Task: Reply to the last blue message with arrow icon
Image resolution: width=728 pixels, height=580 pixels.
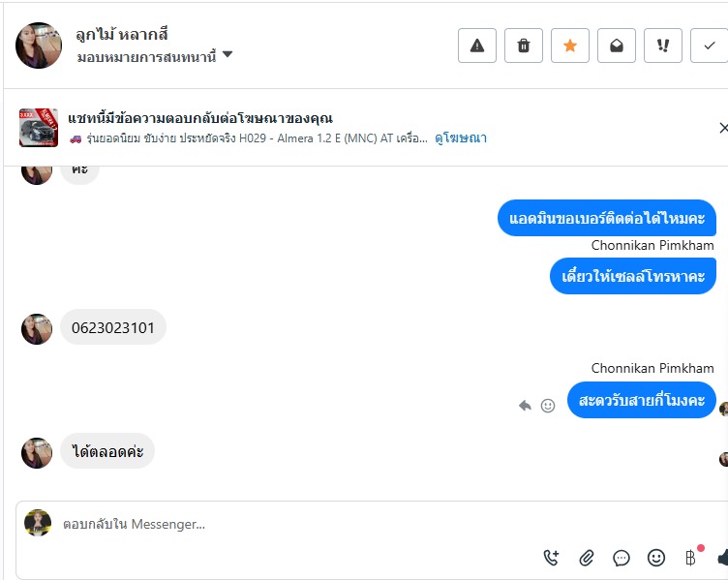Action: coord(525,406)
